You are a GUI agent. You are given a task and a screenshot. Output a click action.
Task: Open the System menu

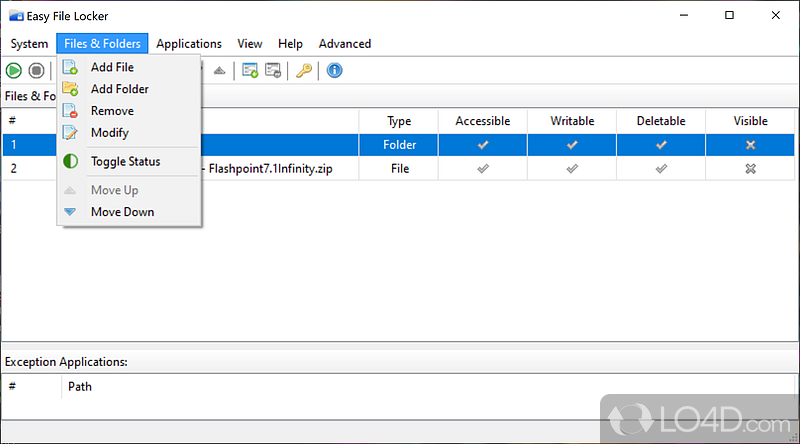[x=29, y=44]
